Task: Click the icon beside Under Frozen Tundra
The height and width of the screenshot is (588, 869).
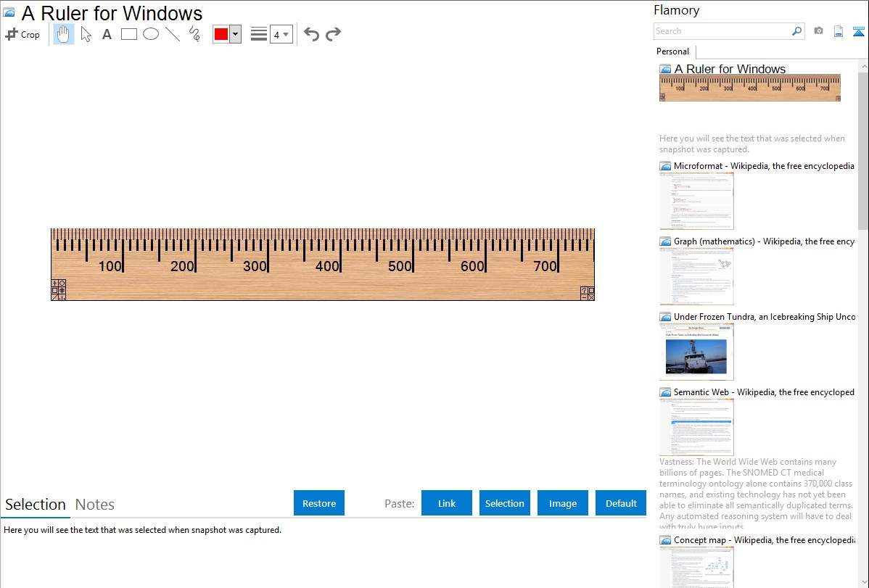Action: click(666, 316)
